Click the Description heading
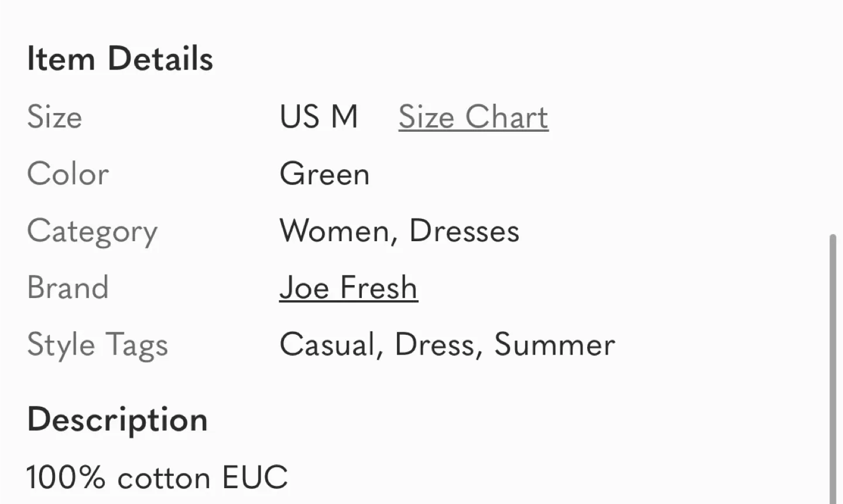The width and height of the screenshot is (843, 504). pyautogui.click(x=116, y=419)
